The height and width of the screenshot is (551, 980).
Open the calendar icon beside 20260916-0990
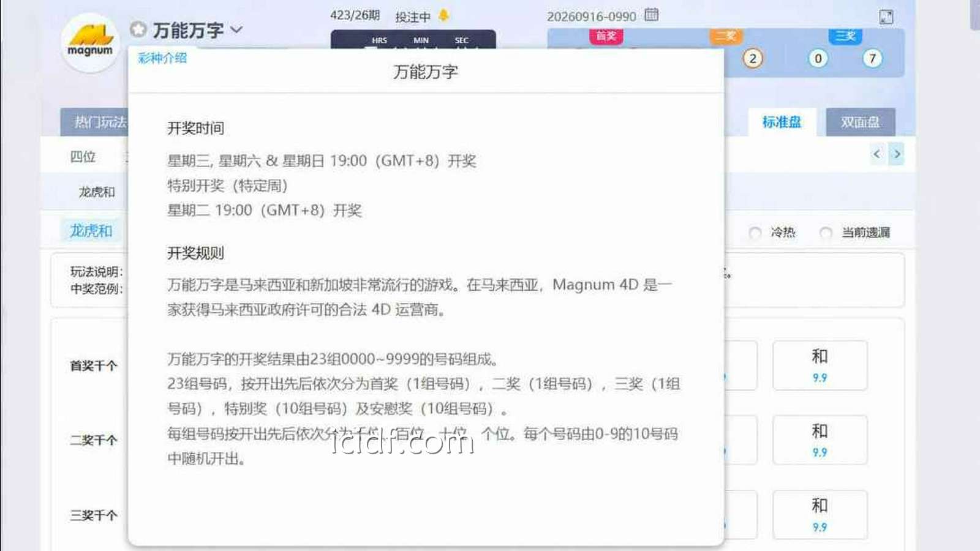click(x=652, y=15)
